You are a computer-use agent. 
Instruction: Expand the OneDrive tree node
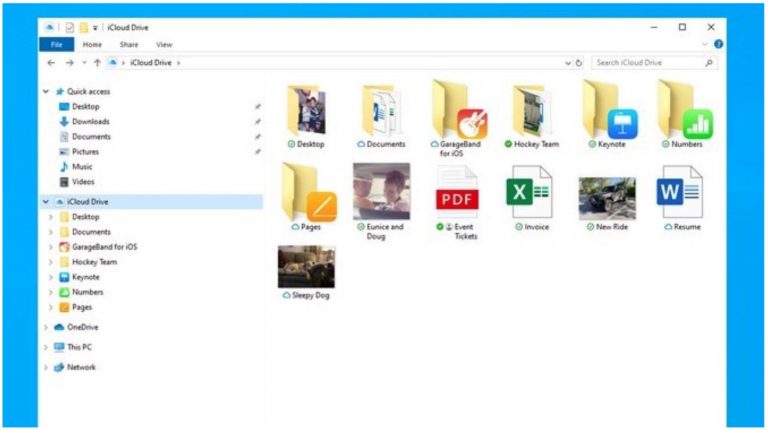pyautogui.click(x=46, y=327)
